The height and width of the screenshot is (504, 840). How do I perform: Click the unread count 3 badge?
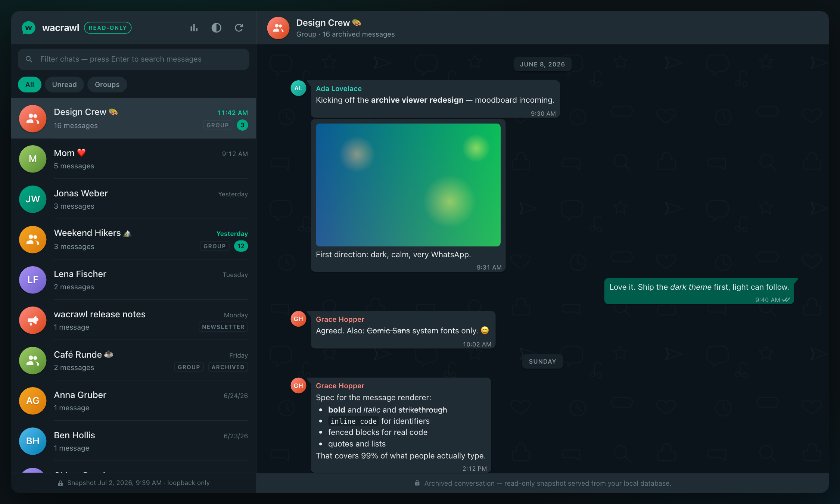point(242,125)
